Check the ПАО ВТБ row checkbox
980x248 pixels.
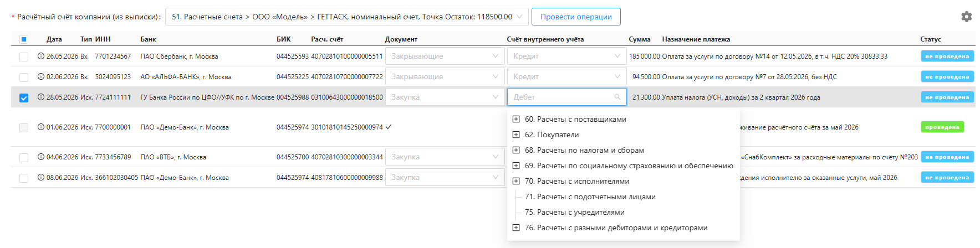tap(24, 157)
